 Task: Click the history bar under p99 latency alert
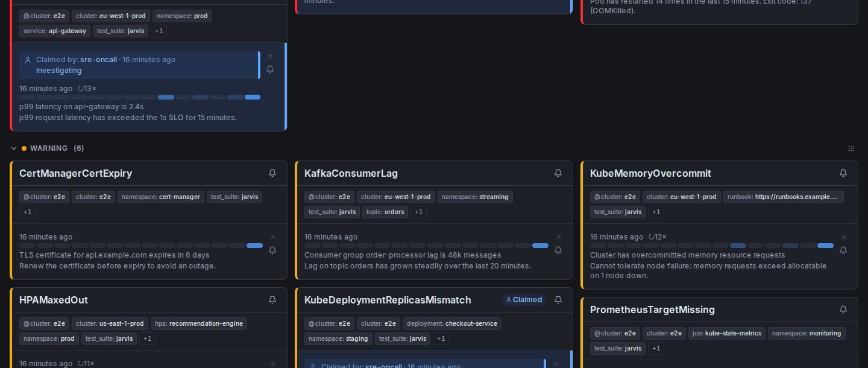(x=140, y=97)
